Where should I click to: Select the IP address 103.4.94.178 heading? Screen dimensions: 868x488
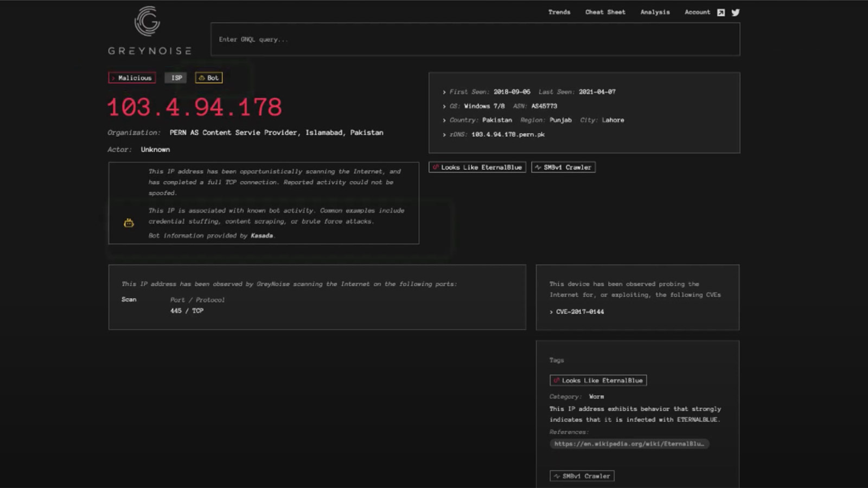click(x=194, y=107)
